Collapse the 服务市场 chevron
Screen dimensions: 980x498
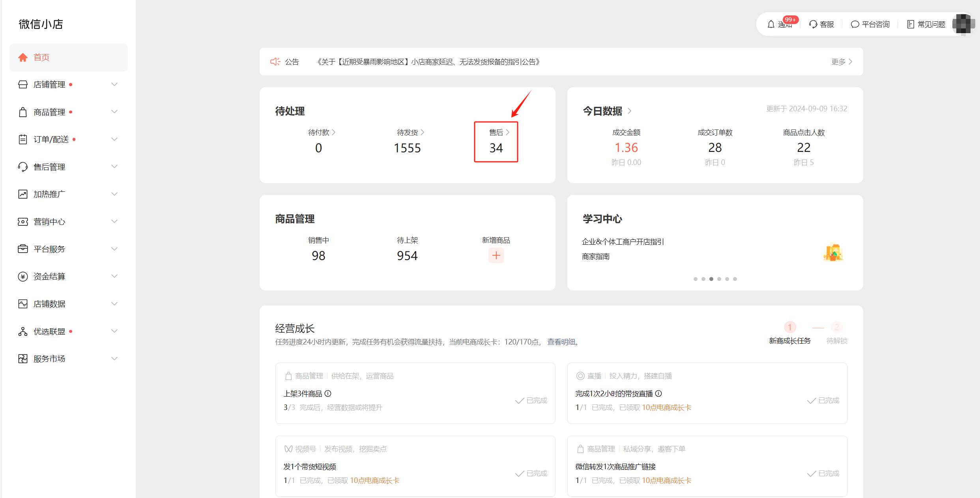click(x=114, y=358)
